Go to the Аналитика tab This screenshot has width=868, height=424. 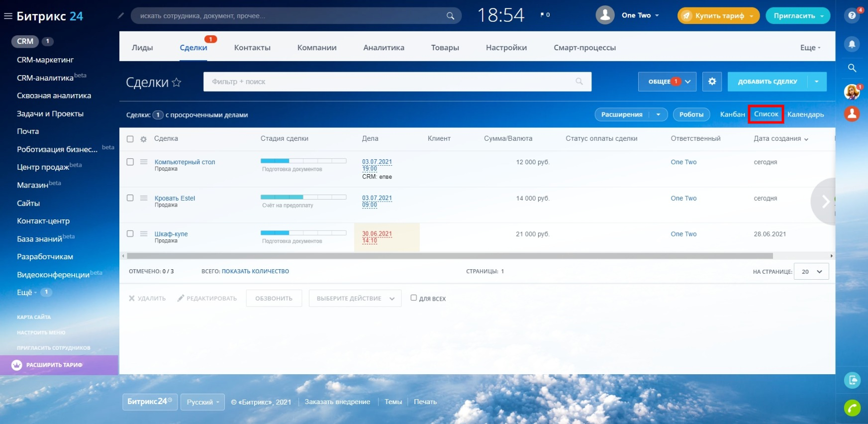(x=384, y=48)
